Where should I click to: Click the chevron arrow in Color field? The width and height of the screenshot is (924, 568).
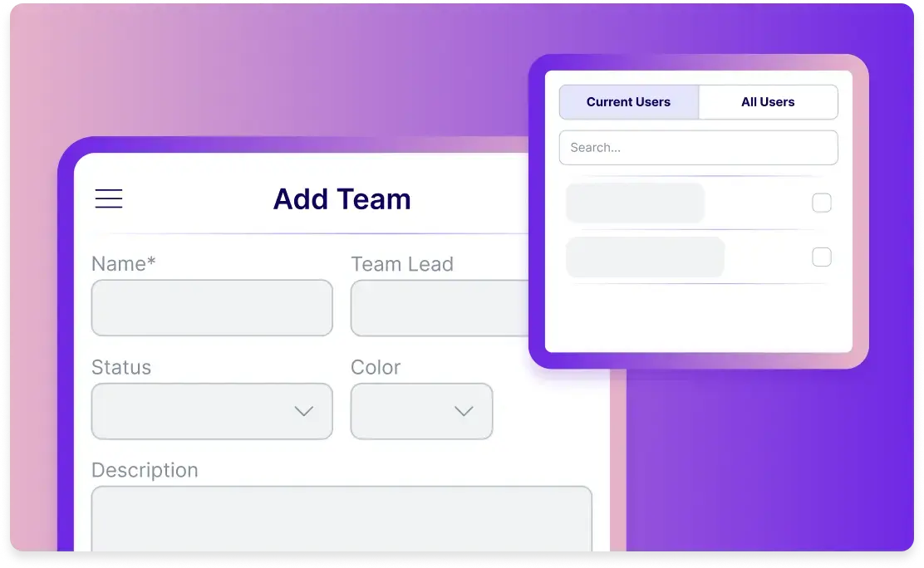pos(464,411)
